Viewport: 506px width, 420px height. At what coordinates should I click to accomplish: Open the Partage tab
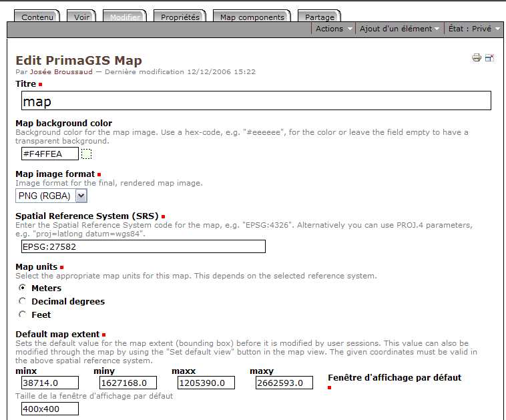[x=319, y=17]
